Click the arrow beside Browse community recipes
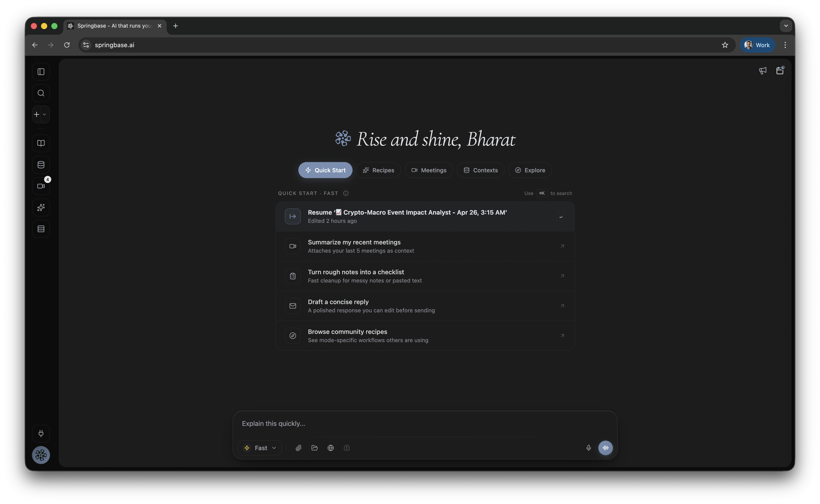Image resolution: width=820 pixels, height=504 pixels. (562, 336)
